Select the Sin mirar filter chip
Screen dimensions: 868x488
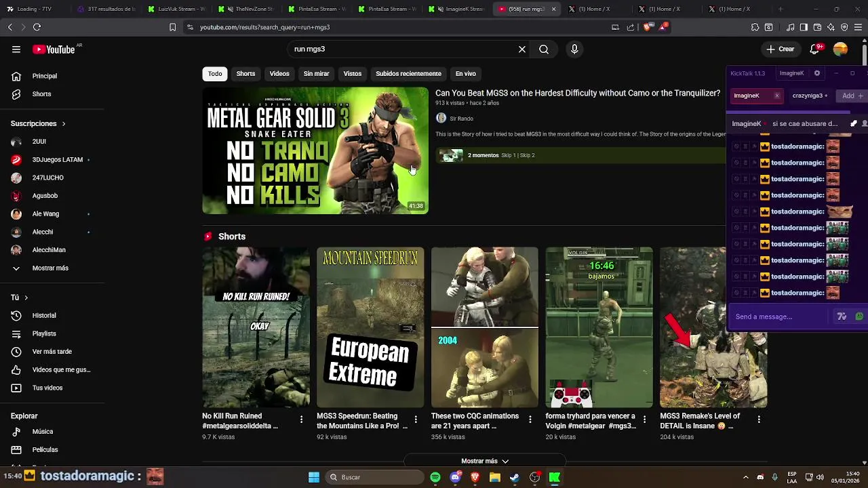pos(316,73)
